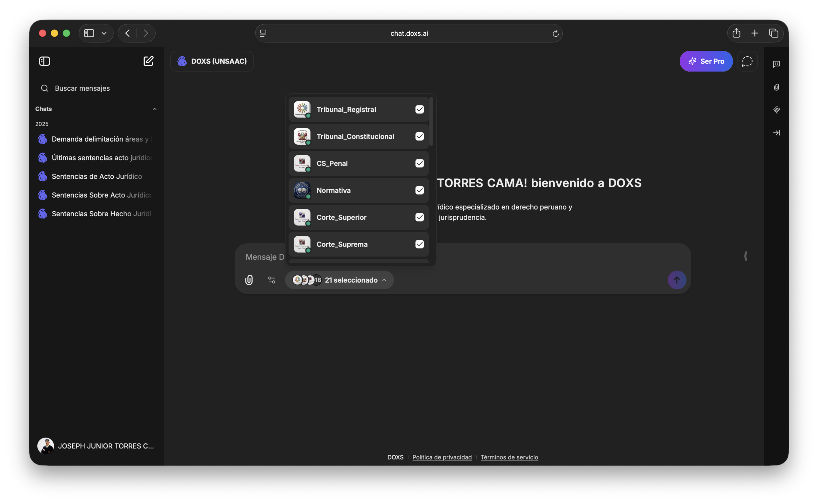Uncheck the Tribunal_Registral checkbox

(x=419, y=109)
